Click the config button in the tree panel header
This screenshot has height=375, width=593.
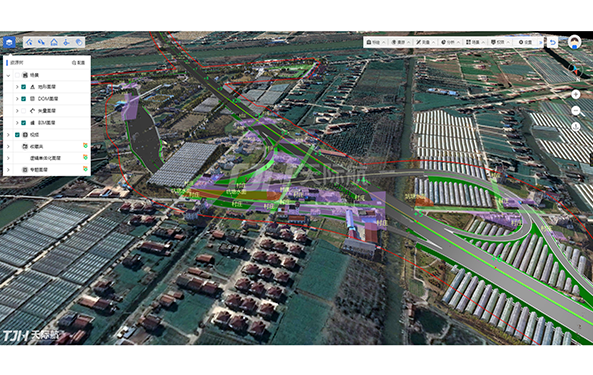pos(78,63)
